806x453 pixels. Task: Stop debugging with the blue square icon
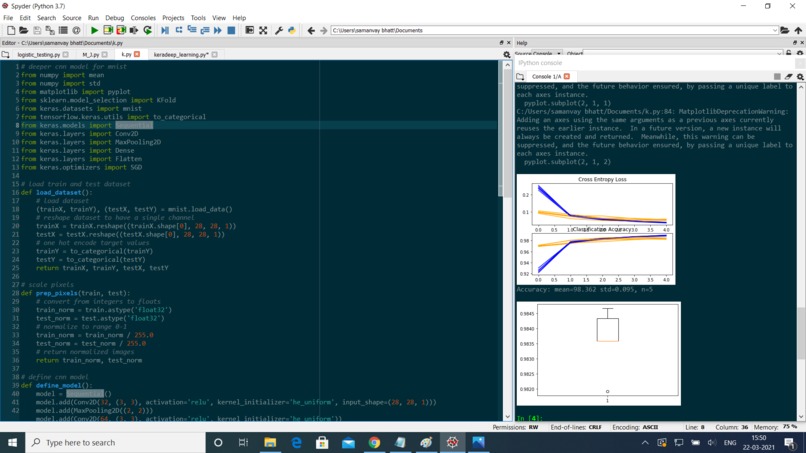tap(231, 30)
